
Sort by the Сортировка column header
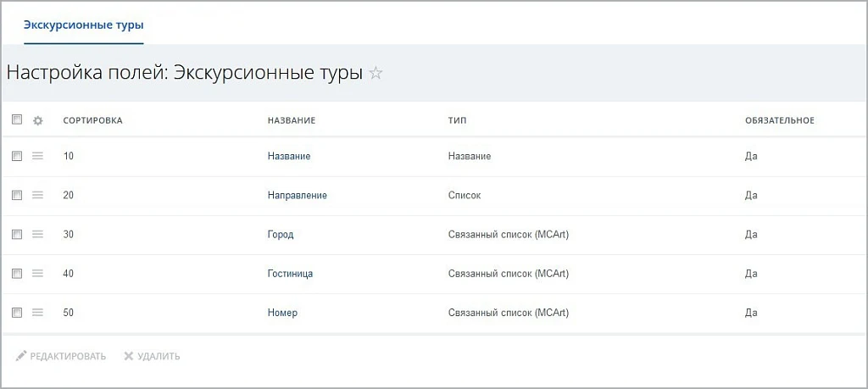click(x=93, y=120)
